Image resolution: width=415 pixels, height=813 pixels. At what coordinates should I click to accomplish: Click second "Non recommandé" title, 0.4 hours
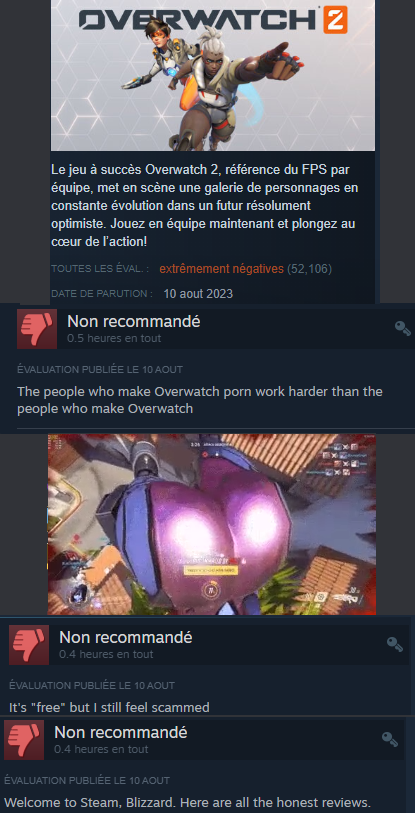point(126,637)
